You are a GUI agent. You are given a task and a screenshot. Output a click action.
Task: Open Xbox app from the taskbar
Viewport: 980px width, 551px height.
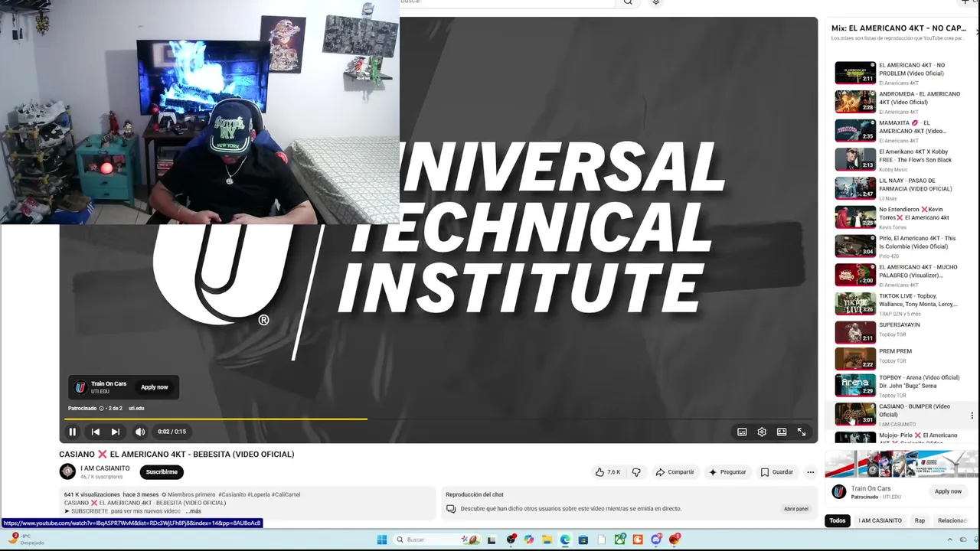click(x=619, y=540)
